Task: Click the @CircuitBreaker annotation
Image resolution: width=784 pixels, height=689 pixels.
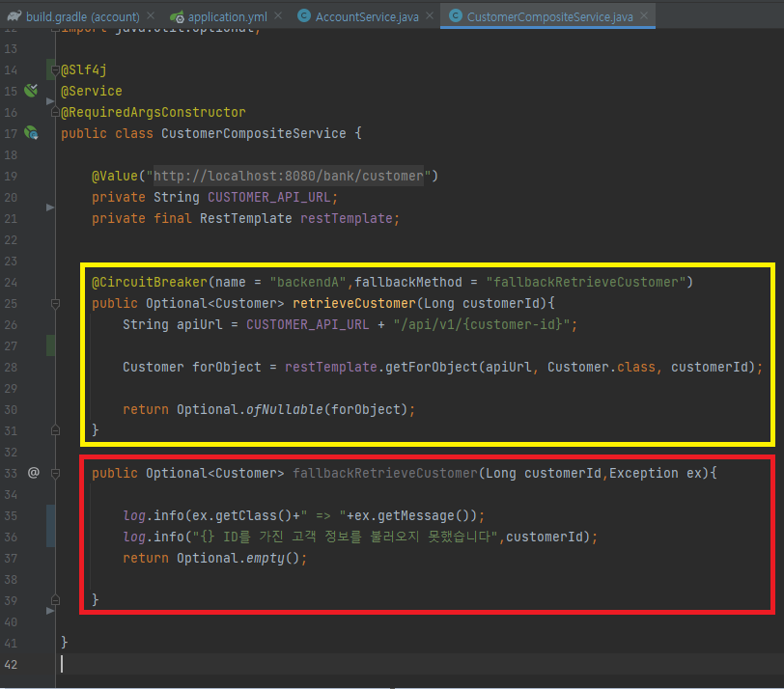Action: 150,283
